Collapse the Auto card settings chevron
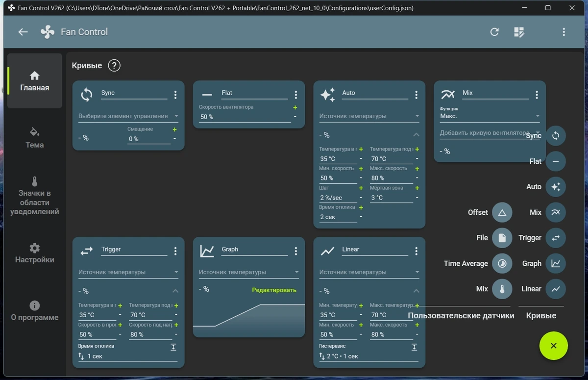The height and width of the screenshot is (380, 588). (416, 135)
